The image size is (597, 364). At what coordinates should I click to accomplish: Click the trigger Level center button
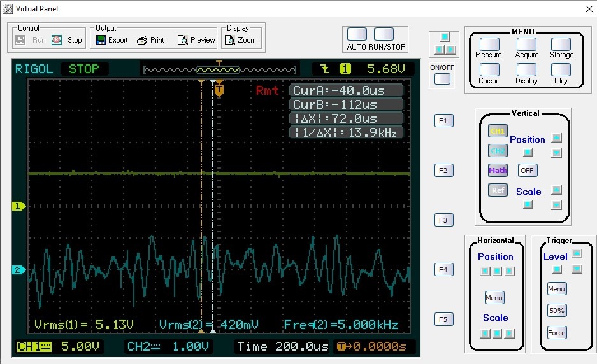557,269
